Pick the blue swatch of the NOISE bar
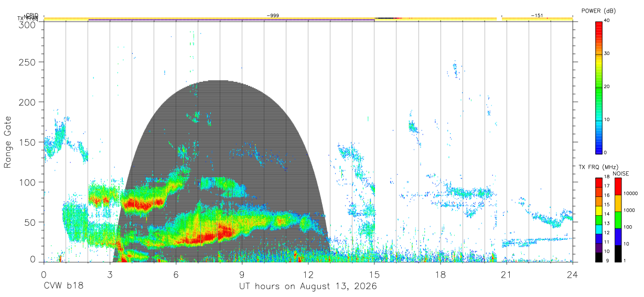Screen dimensions: 644x297 (617, 237)
